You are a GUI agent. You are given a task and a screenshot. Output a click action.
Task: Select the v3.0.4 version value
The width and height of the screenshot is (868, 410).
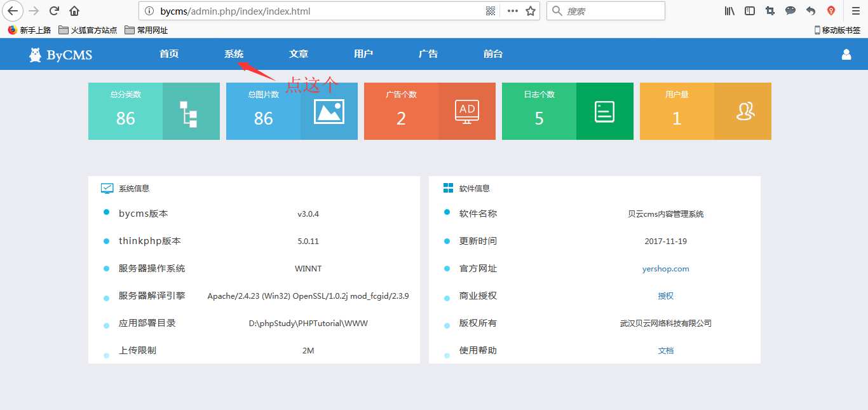pos(308,214)
